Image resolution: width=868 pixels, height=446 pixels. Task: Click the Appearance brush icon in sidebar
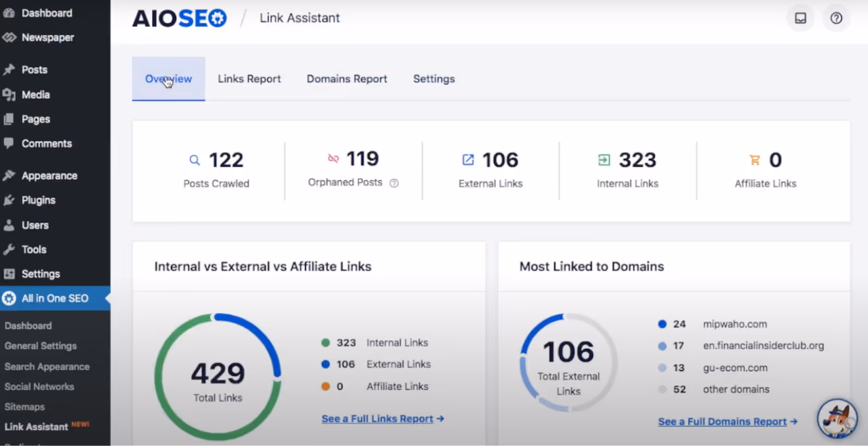click(9, 175)
